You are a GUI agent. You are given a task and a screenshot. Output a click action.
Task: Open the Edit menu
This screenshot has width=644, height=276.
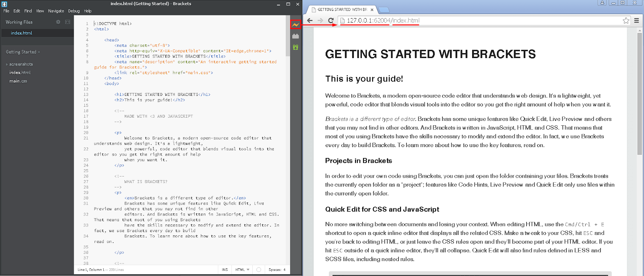[17, 11]
